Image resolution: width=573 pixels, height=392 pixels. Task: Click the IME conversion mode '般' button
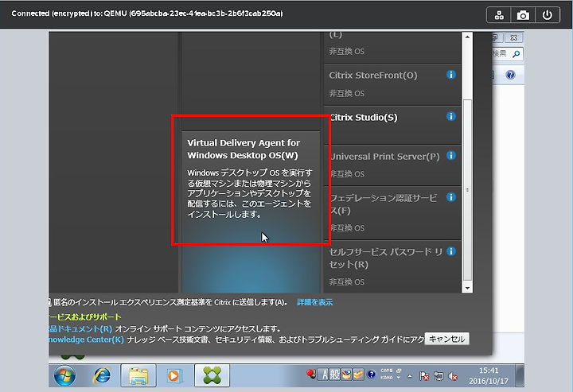(335, 375)
